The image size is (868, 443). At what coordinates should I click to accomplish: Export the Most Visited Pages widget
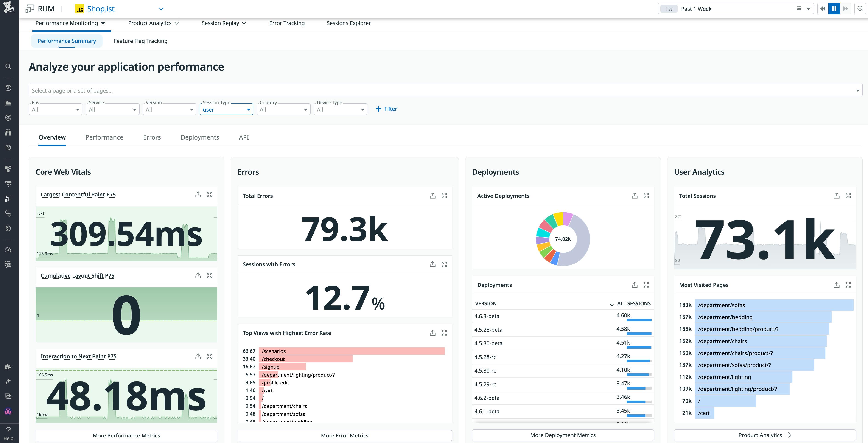tap(836, 285)
